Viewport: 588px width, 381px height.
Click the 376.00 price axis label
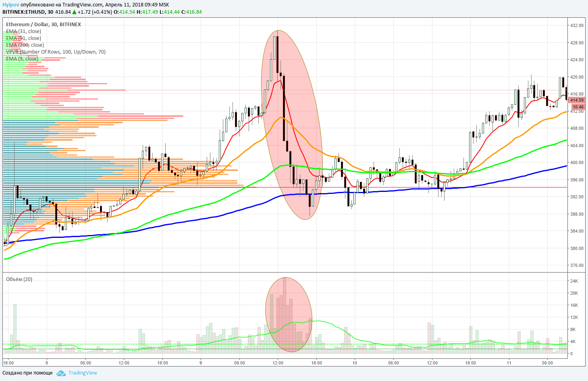point(577,265)
